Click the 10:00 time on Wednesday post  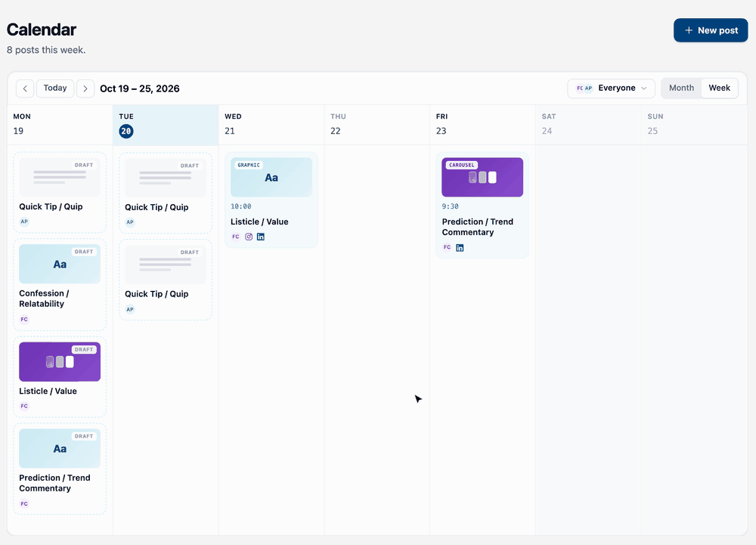[x=241, y=206]
